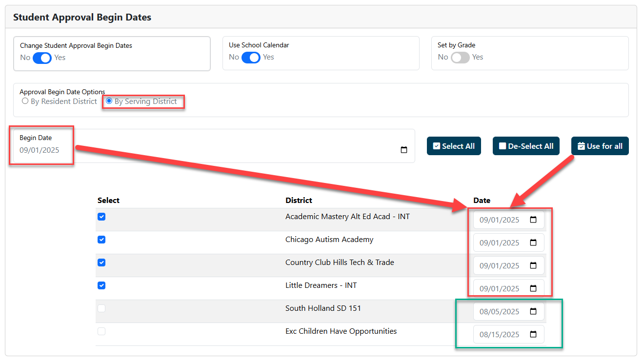The image size is (644, 364).
Task: Click the De-Select All button
Action: pos(526,146)
